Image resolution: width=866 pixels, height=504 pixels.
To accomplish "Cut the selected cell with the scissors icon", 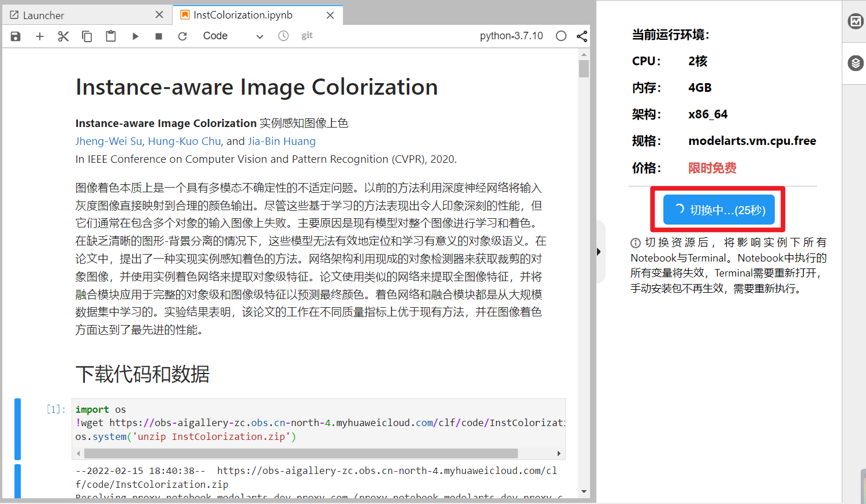I will (64, 36).
